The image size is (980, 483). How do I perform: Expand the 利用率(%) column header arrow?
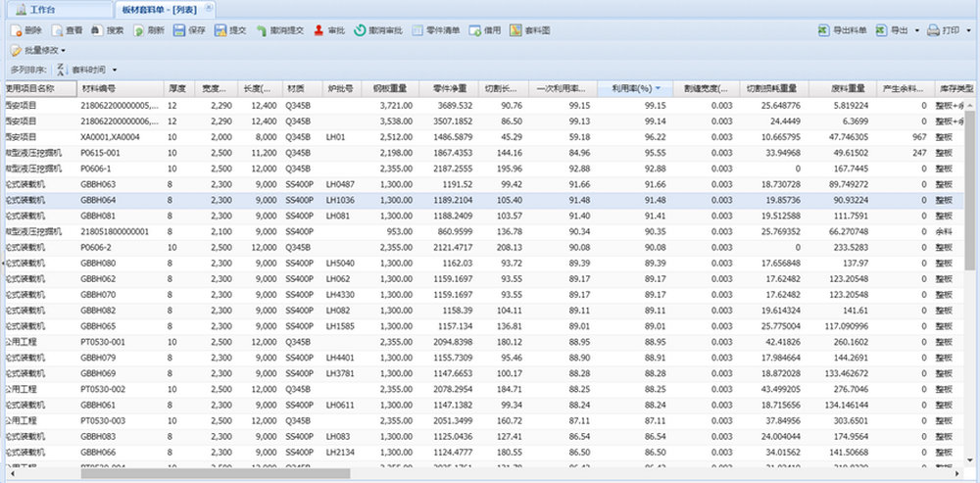point(658,89)
